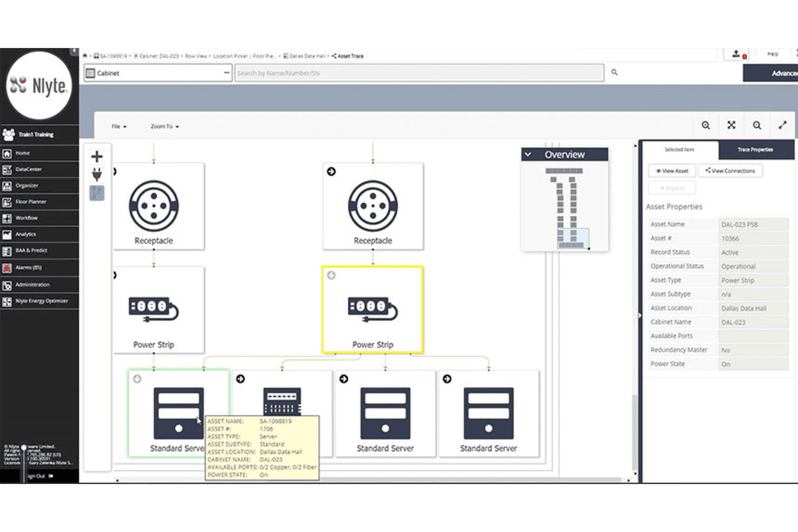Click the Help link

click(x=773, y=54)
